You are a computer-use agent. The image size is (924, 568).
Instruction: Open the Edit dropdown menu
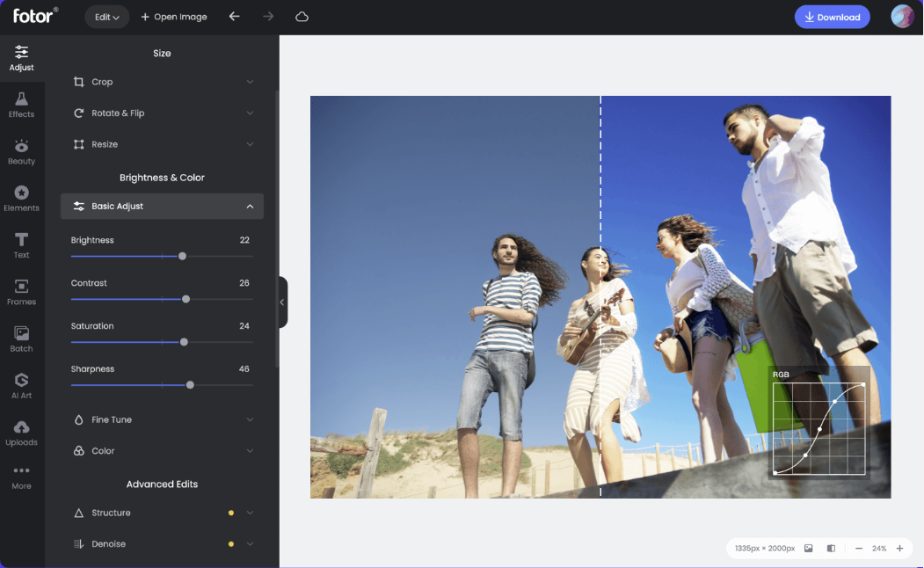coord(107,17)
